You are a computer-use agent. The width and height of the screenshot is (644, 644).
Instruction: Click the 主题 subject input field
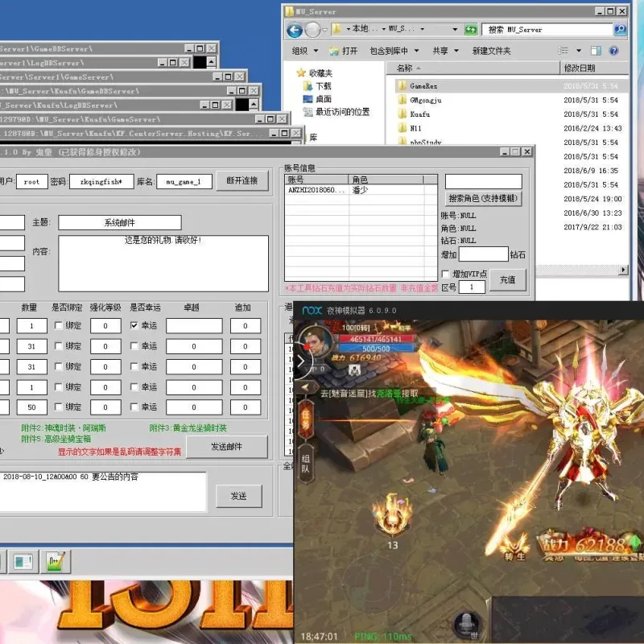[119, 223]
